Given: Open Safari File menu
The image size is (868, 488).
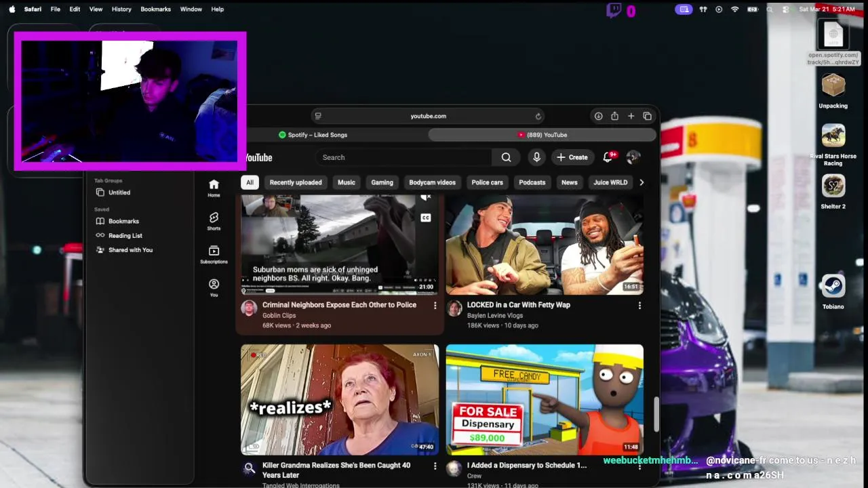Looking at the screenshot, I should 56,9.
